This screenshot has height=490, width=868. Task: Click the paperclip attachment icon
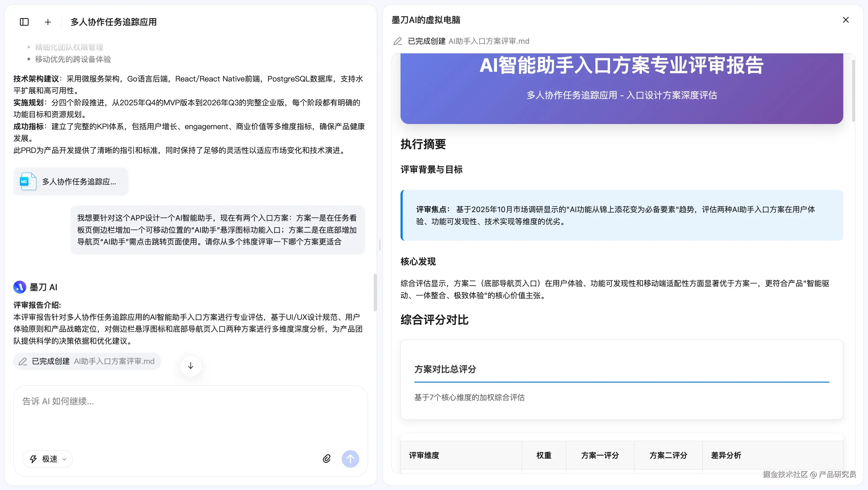pos(326,459)
